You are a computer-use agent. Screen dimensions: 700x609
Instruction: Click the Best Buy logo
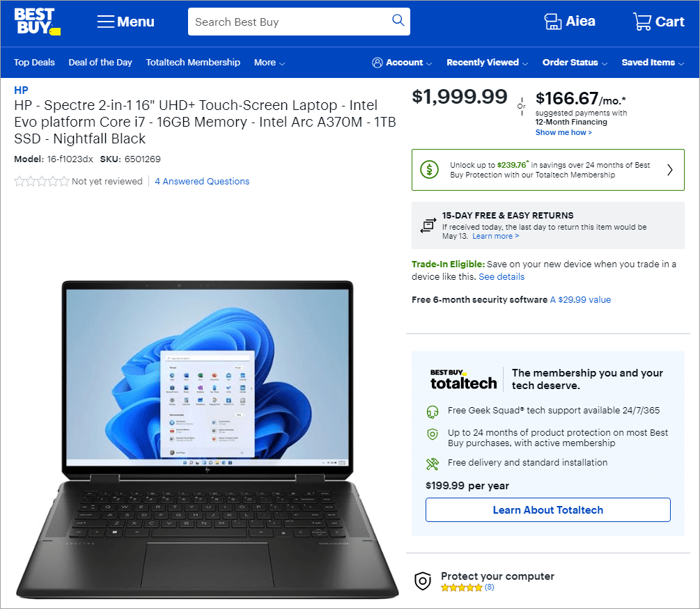coord(37,22)
